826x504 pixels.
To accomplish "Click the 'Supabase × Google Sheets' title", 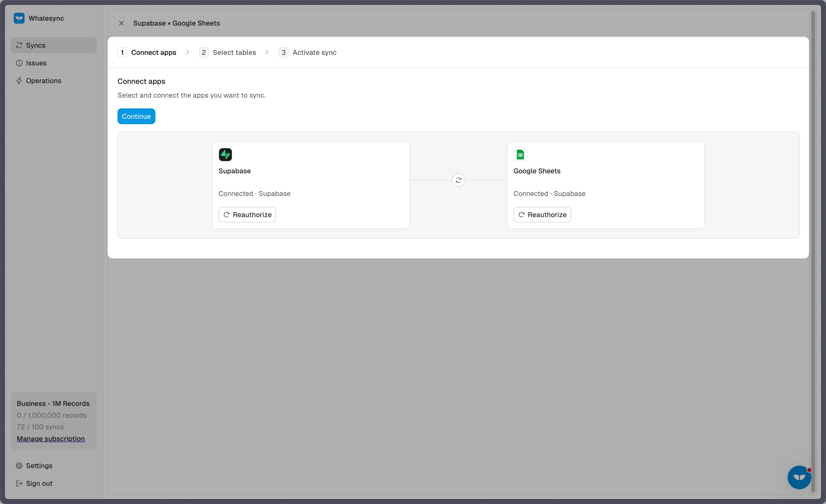I will (x=177, y=23).
